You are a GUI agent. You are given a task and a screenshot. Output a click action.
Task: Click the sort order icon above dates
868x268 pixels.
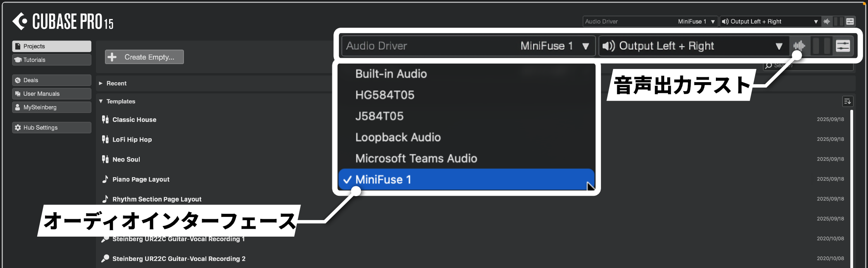(847, 101)
